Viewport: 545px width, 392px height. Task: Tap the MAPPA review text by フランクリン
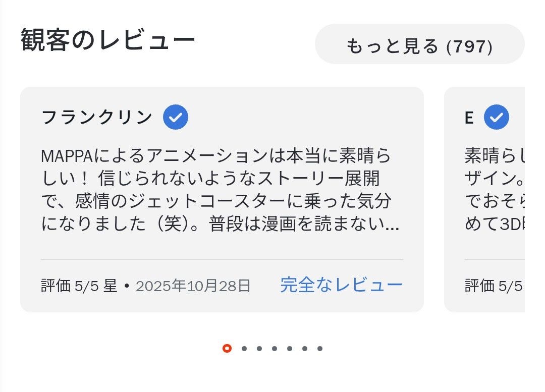pos(220,190)
